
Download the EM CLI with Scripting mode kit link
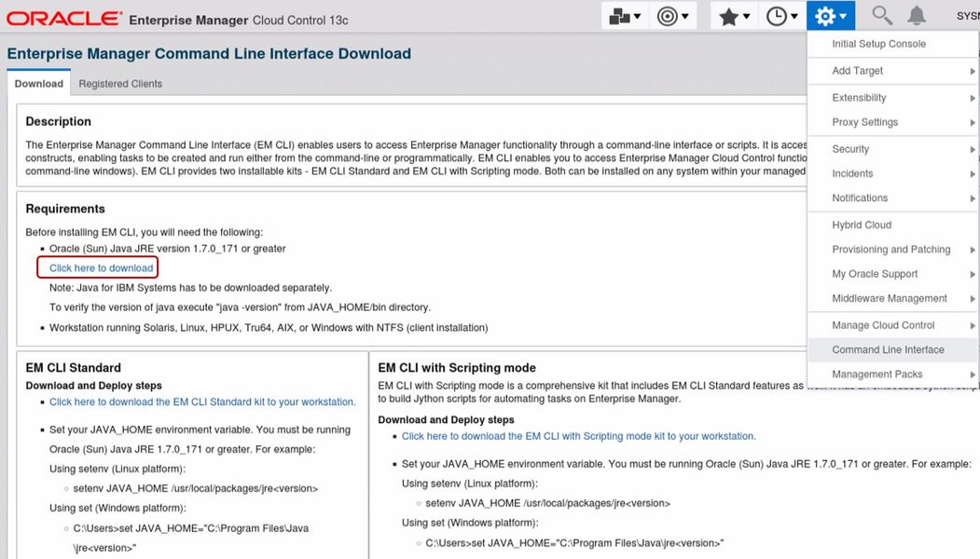pos(579,436)
